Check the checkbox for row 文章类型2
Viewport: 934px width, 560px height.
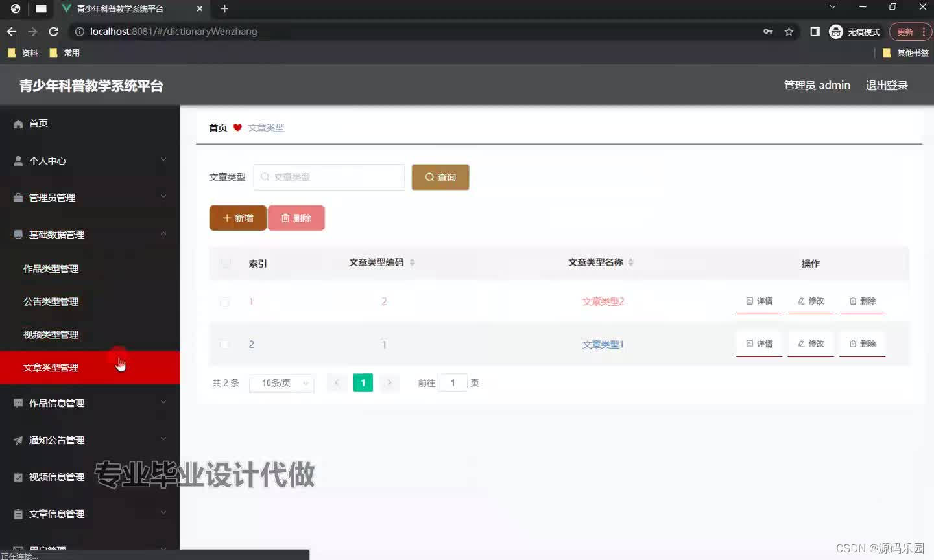(224, 301)
